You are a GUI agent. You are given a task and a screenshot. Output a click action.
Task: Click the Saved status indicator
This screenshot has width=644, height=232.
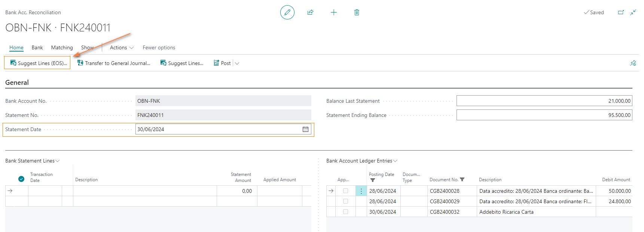(x=594, y=12)
